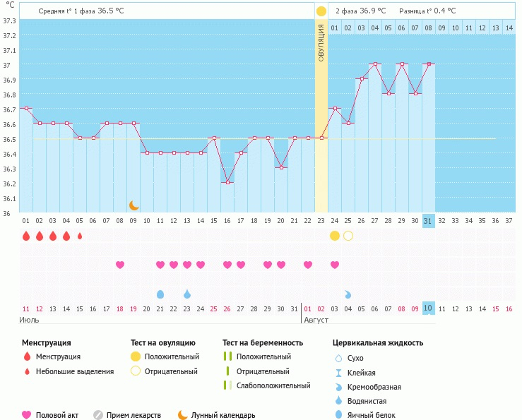
Task: Click the yellow ovulation circle in the header
Action: 321,11
